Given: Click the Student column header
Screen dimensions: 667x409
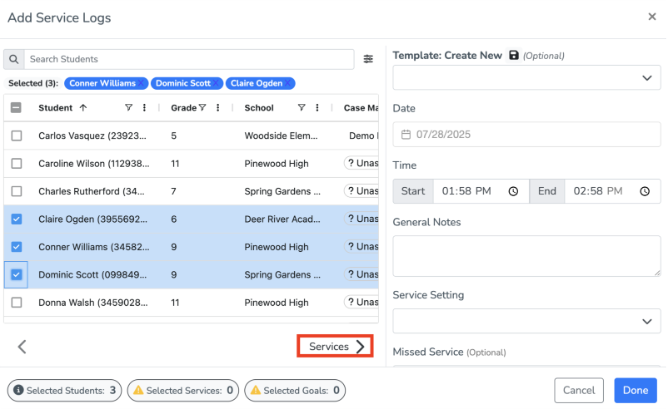Looking at the screenshot, I should click(55, 108).
